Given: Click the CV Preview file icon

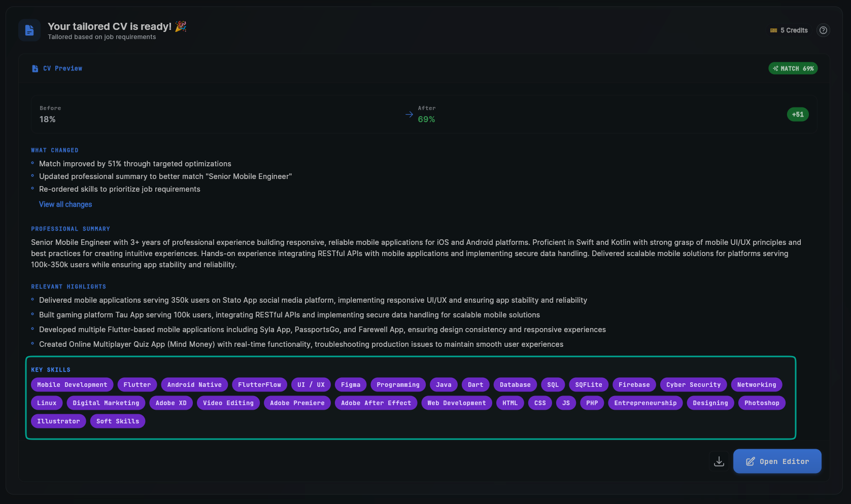Looking at the screenshot, I should [35, 68].
